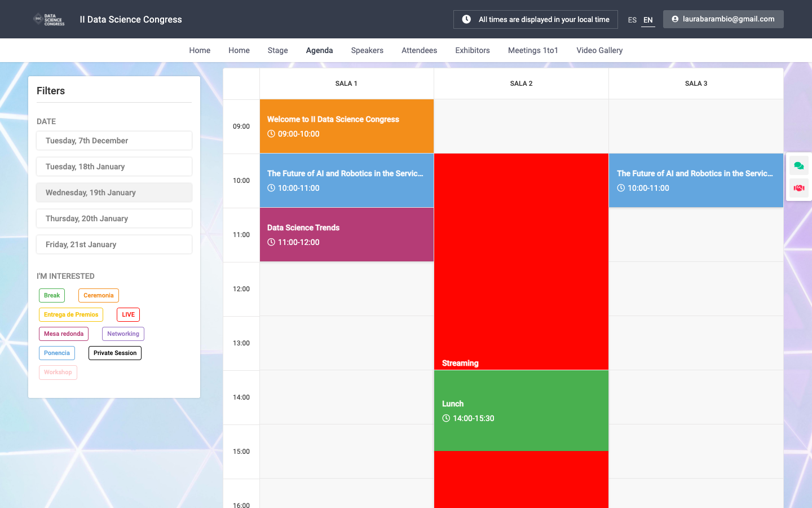Viewport: 812px width, 508px height.
Task: Open the red handshake networking icon
Action: tap(798, 188)
